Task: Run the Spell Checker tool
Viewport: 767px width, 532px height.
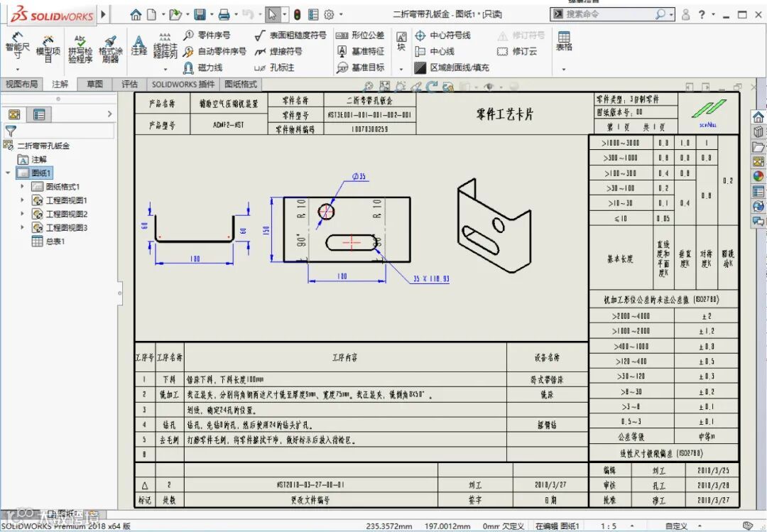Action: pyautogui.click(x=80, y=48)
